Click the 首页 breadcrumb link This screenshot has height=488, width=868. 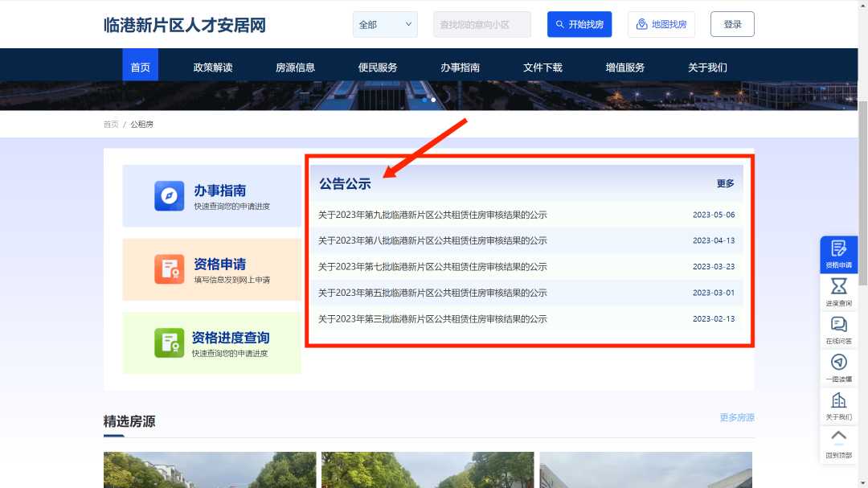coord(111,124)
